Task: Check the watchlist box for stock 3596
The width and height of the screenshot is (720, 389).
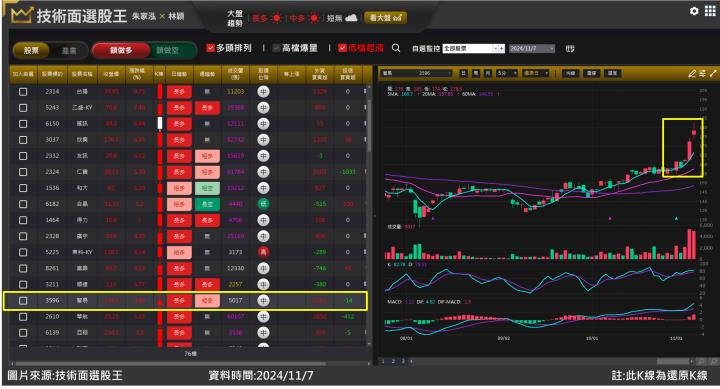Action: pyautogui.click(x=23, y=300)
